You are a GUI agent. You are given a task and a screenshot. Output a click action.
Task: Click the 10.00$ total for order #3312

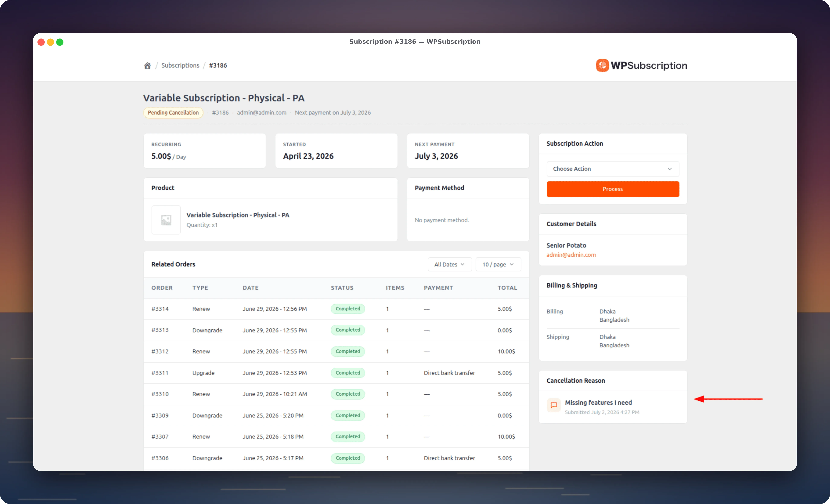click(x=506, y=352)
